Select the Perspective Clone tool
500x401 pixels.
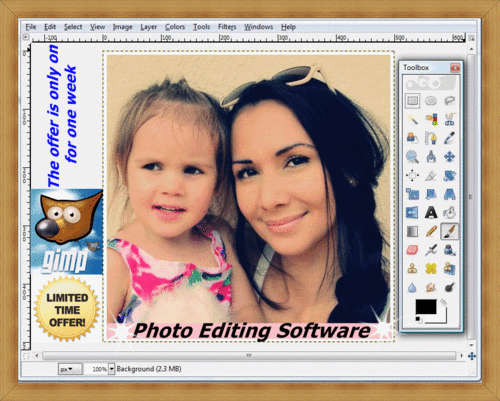coord(450,269)
